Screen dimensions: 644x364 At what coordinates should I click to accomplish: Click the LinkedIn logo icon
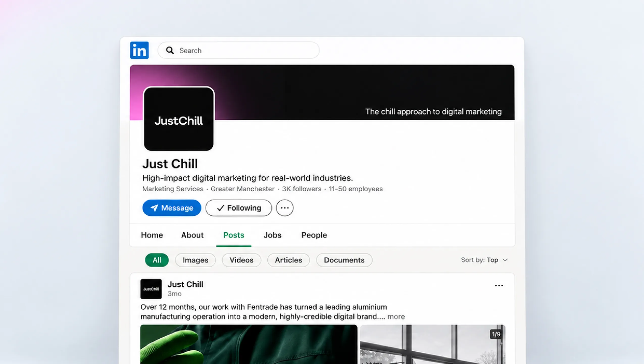[x=139, y=50]
